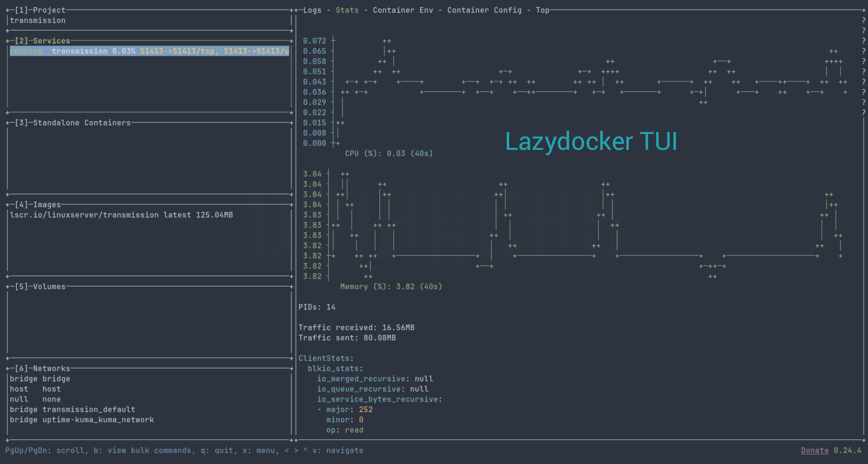Click the op: read line
The image size is (868, 464).
pos(345,430)
